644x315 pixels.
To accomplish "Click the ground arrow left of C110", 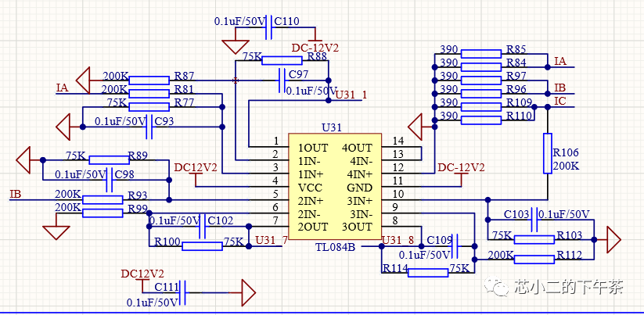I will click(233, 45).
